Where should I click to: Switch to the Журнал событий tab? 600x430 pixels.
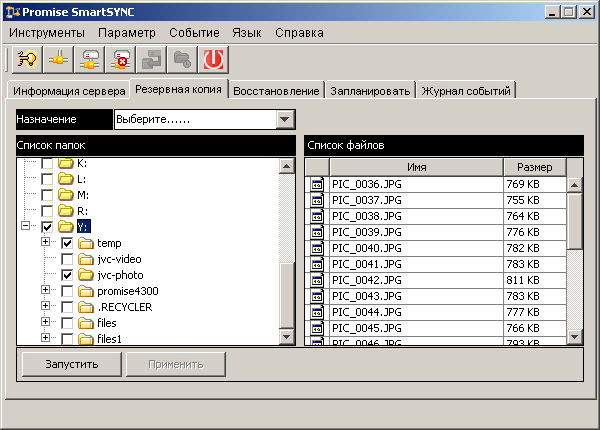[466, 91]
